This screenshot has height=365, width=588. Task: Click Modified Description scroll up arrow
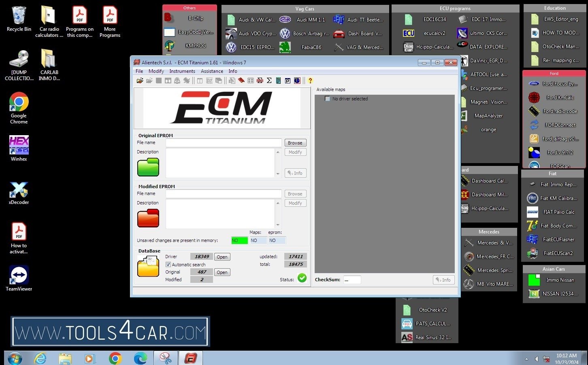278,203
